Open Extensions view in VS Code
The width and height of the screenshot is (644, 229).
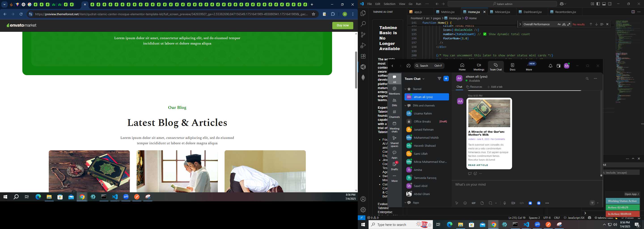363,56
